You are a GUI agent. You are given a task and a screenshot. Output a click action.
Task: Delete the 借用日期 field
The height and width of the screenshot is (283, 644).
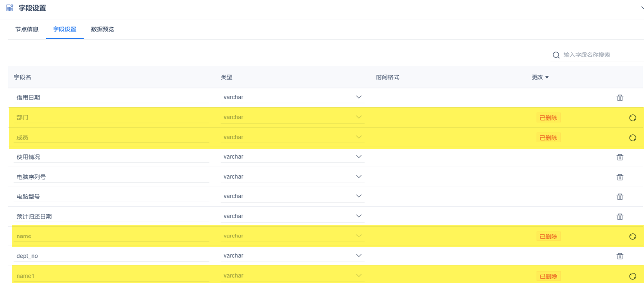click(620, 98)
